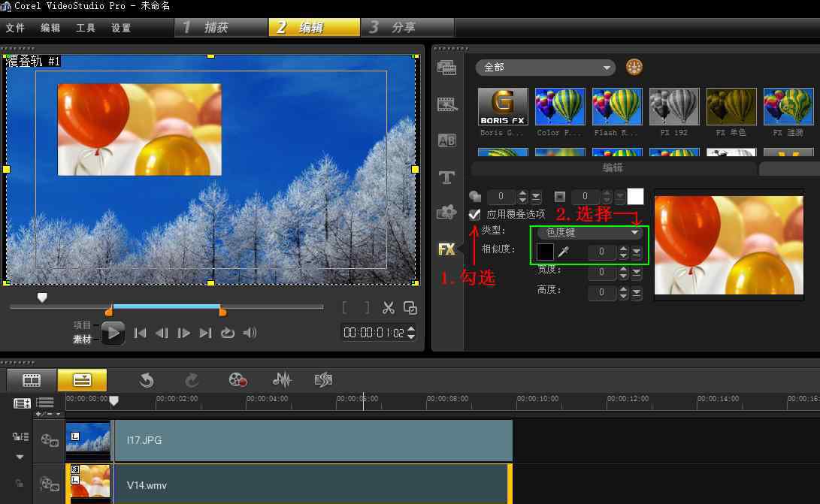
Task: Open the Title library T icon
Action: (x=446, y=177)
